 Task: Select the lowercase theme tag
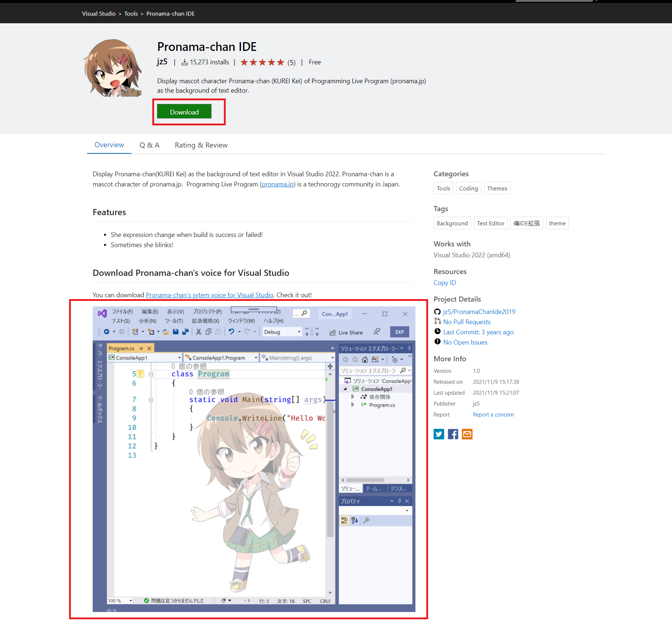coord(557,223)
